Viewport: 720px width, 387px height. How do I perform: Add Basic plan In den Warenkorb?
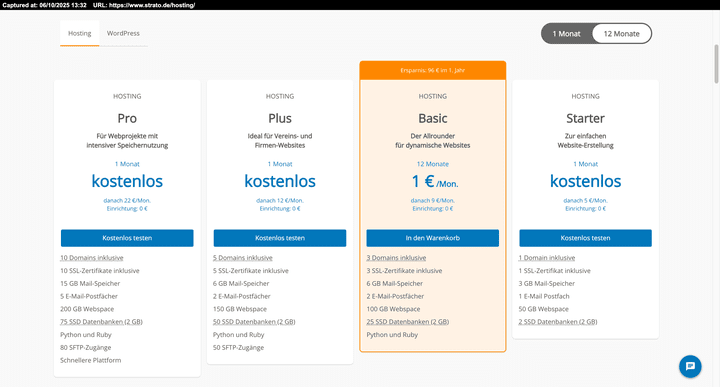pos(433,238)
